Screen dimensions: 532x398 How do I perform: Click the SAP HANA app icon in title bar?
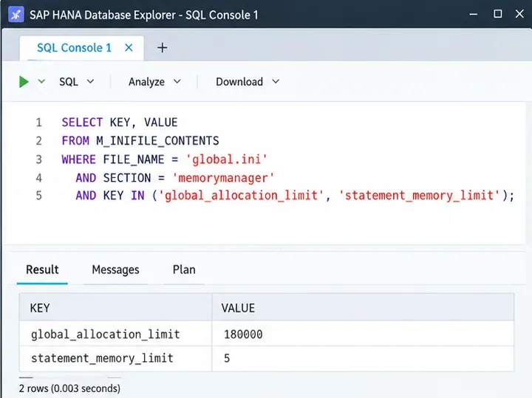16,15
